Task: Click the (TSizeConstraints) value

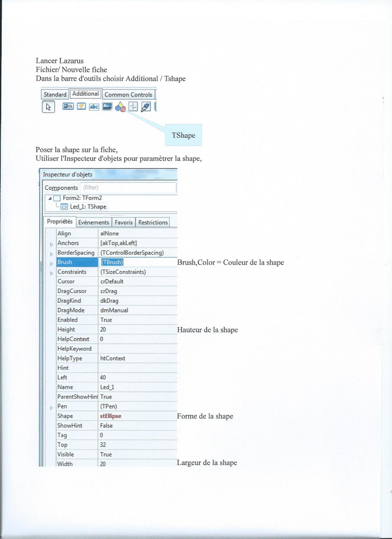Action: [123, 272]
